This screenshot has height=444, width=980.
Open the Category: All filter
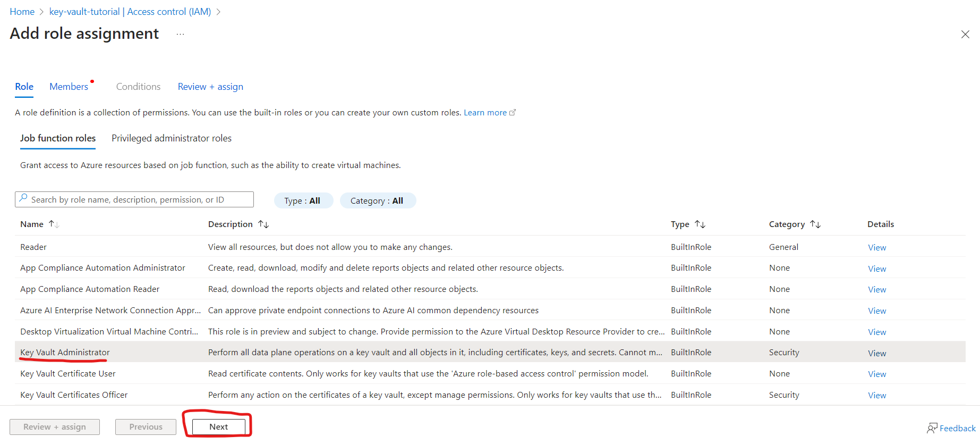click(x=377, y=200)
